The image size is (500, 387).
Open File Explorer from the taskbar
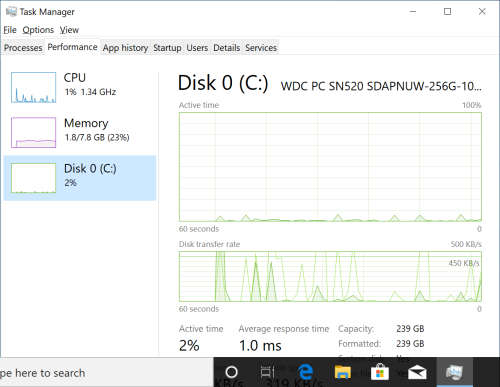click(x=343, y=372)
